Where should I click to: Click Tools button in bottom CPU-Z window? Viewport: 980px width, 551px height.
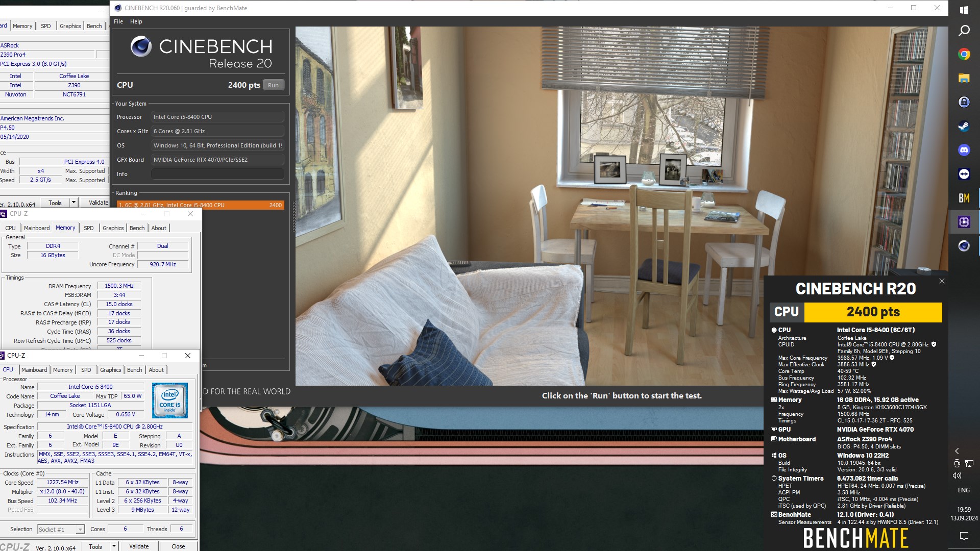coord(95,546)
